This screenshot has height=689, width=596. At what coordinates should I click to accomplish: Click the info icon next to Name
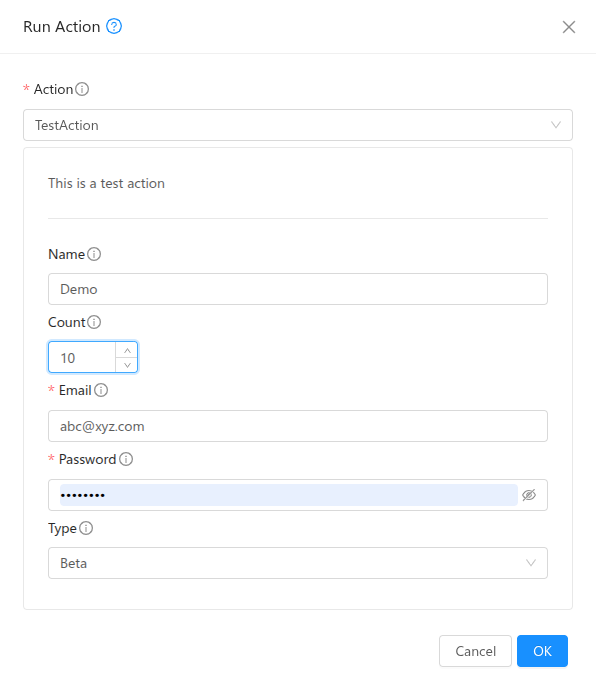[94, 254]
